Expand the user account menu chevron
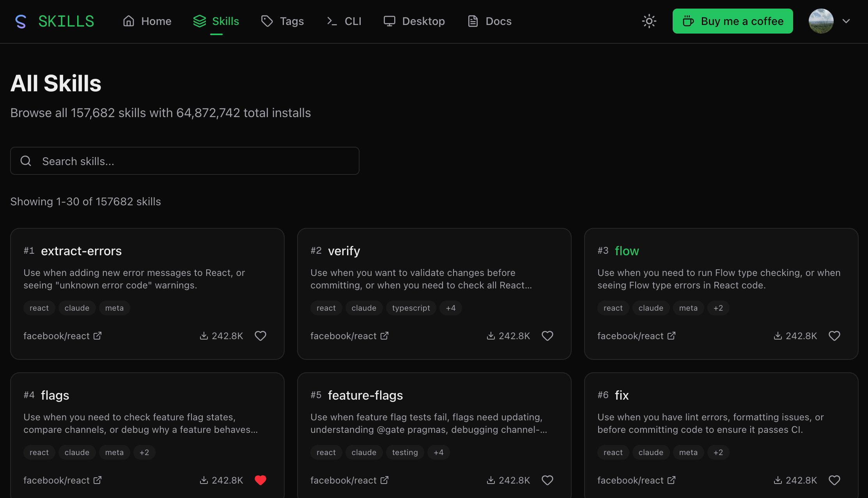Image resolution: width=868 pixels, height=498 pixels. [x=846, y=21]
